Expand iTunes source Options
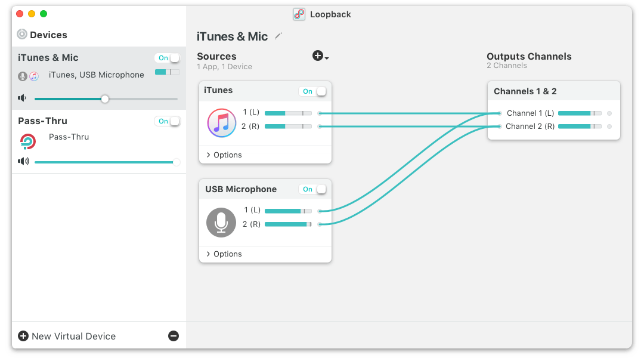Image resolution: width=644 pixels, height=358 pixels. 224,155
